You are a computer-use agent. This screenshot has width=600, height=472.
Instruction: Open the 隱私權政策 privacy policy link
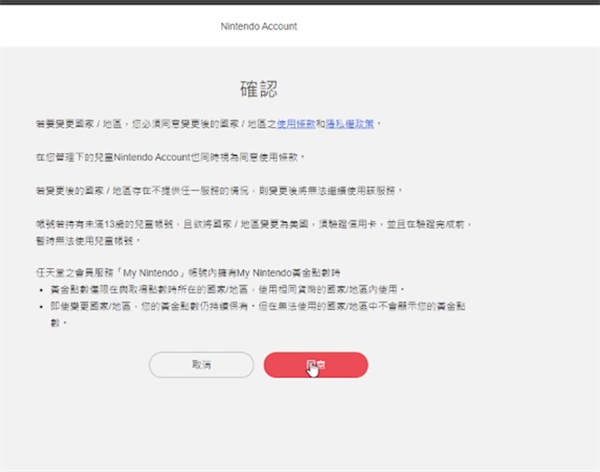pyautogui.click(x=350, y=124)
